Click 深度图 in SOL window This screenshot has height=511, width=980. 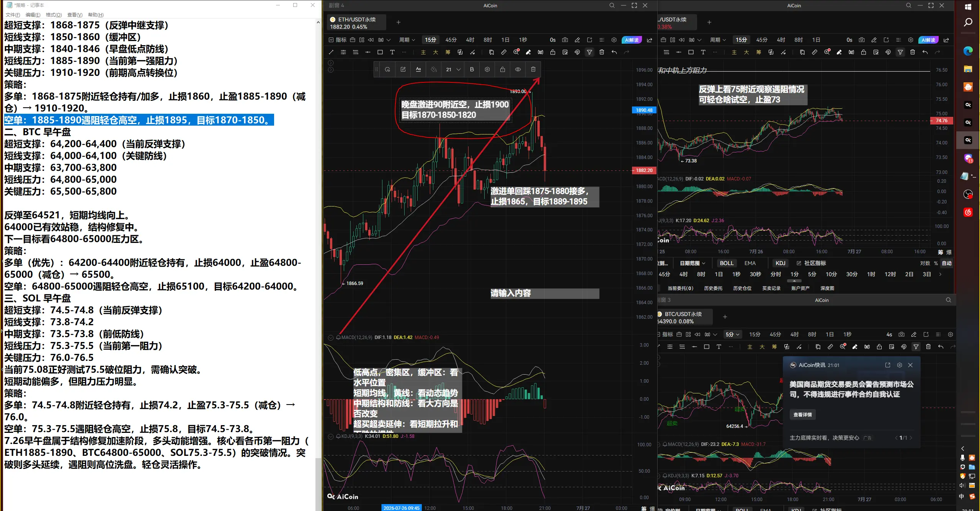[x=827, y=288]
